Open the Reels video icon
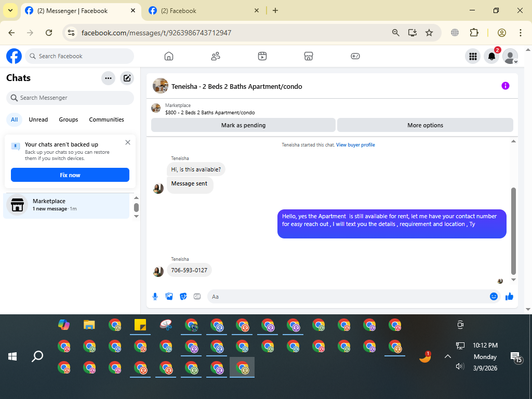This screenshot has width=532, height=399. pyautogui.click(x=262, y=56)
